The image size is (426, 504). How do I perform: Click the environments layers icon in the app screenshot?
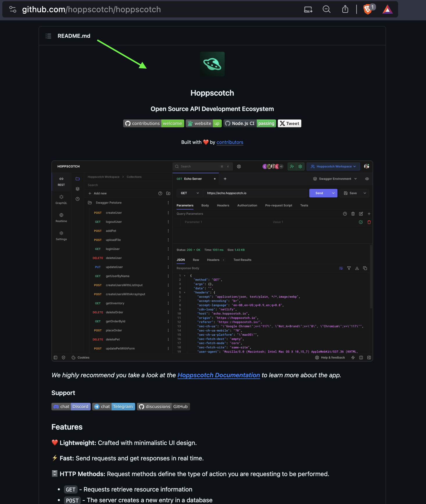tap(78, 189)
